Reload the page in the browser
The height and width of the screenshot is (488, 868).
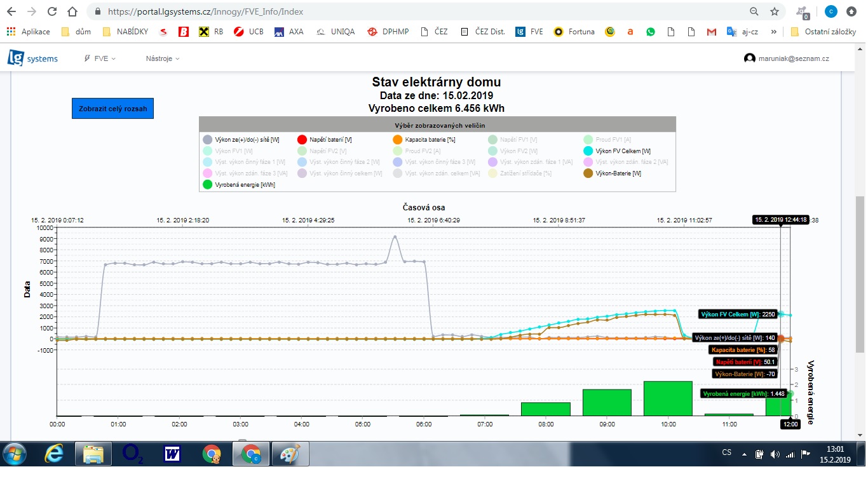(x=52, y=11)
